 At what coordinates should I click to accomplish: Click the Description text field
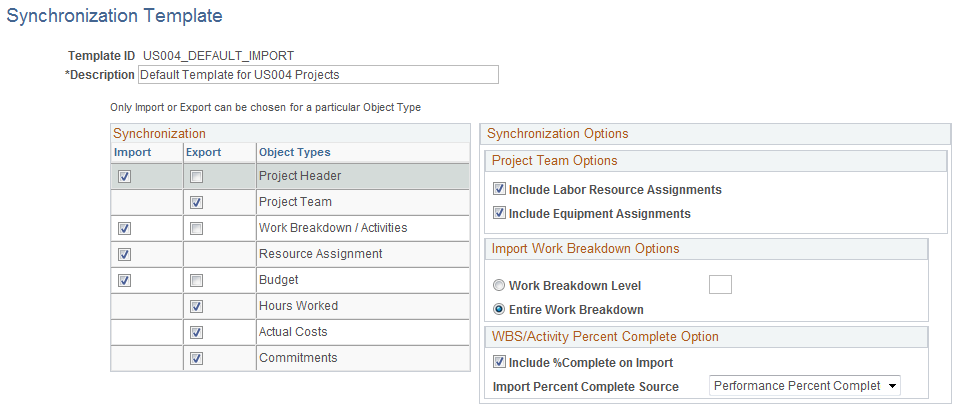pyautogui.click(x=317, y=75)
